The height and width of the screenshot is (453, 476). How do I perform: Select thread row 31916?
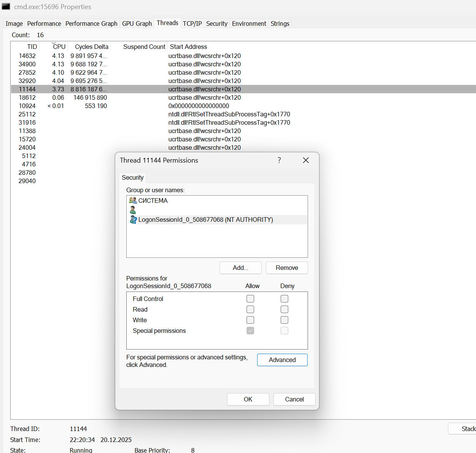pyautogui.click(x=243, y=122)
